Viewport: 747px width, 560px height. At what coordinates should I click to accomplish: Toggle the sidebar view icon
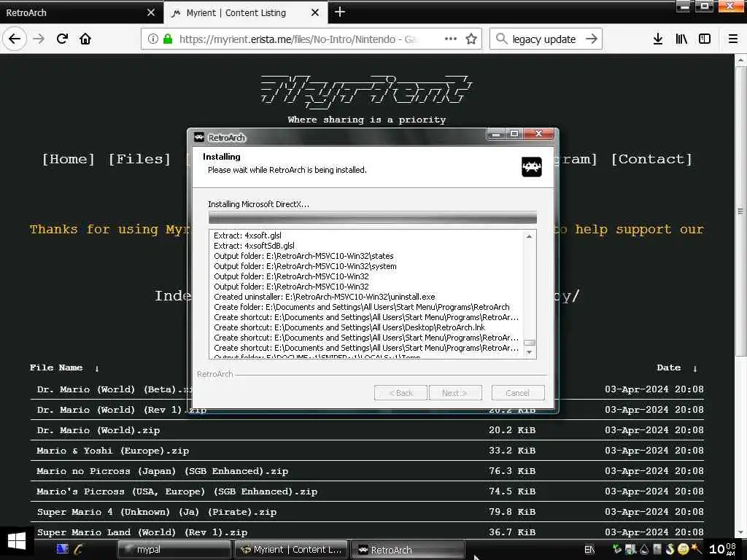point(705,39)
